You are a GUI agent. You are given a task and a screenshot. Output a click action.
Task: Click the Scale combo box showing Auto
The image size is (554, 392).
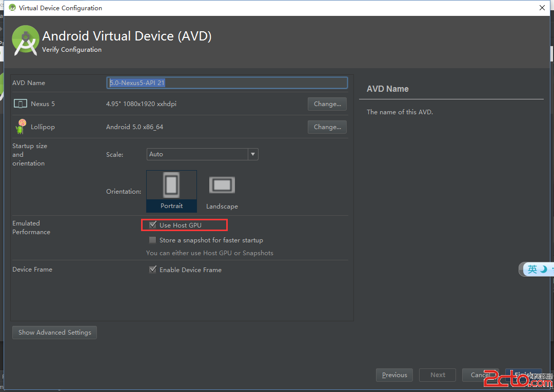click(x=197, y=154)
